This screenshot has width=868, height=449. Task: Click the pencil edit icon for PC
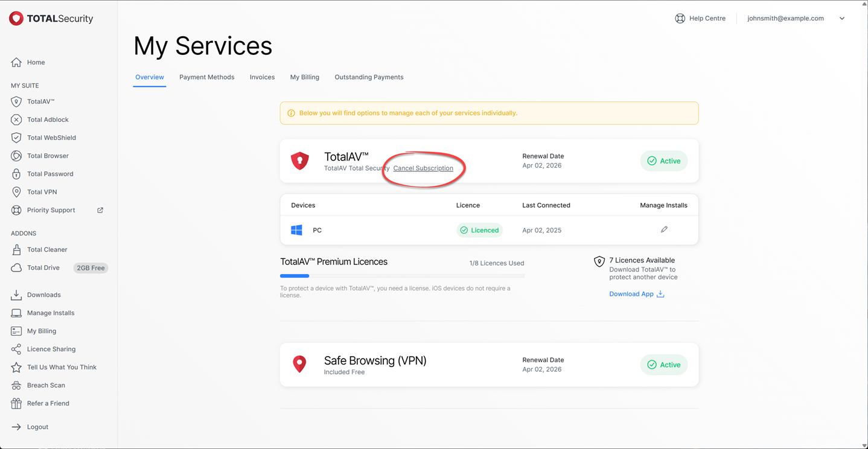664,229
